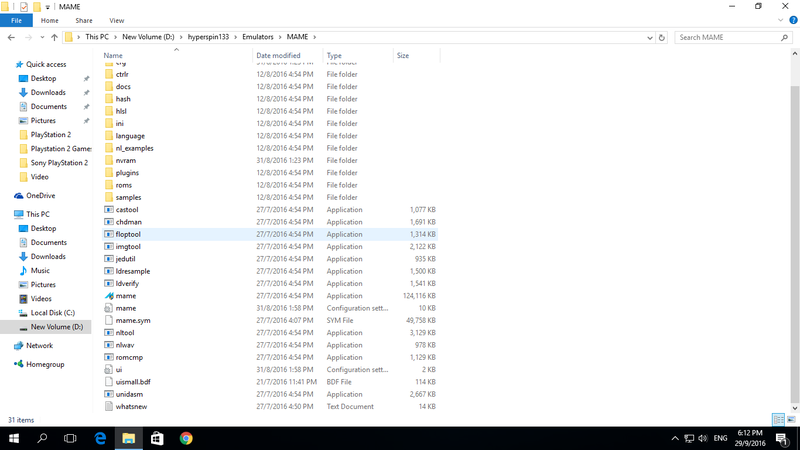Select Network in navigation pane
Image resolution: width=800 pixels, height=450 pixels.
click(39, 346)
